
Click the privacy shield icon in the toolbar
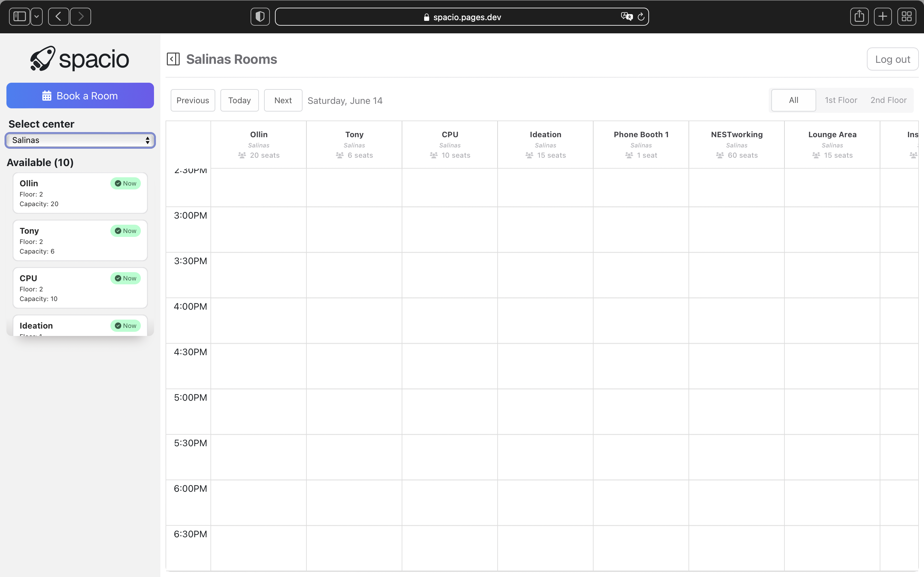click(260, 16)
